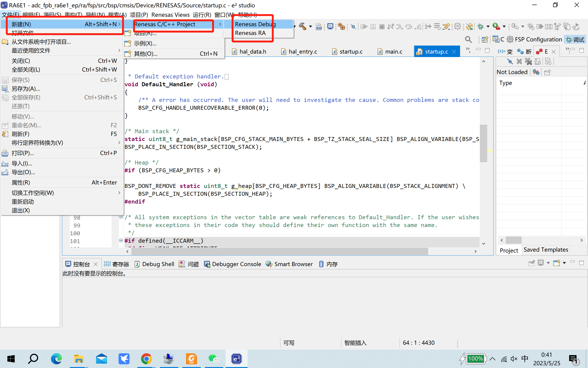Open console display selected dropdown arrow

coord(548,263)
